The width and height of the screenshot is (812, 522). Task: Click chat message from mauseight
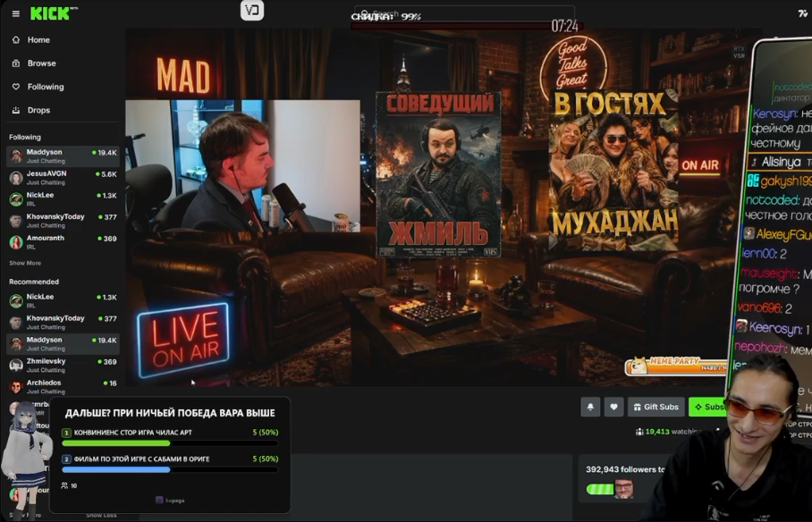(774, 280)
